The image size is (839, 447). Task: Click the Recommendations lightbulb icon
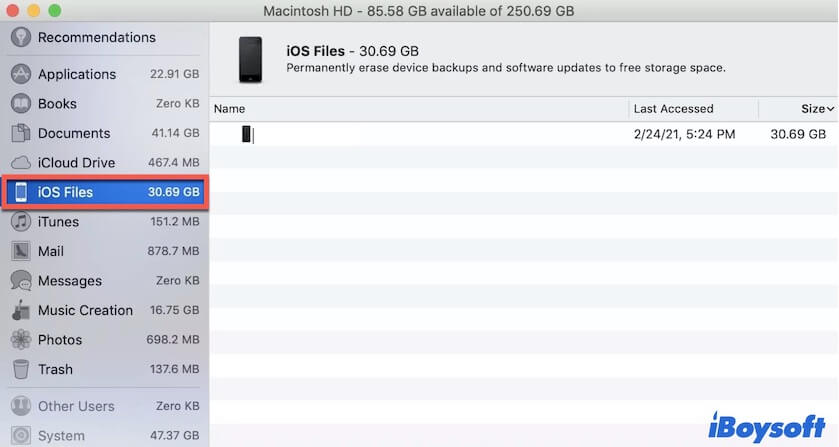click(x=21, y=37)
